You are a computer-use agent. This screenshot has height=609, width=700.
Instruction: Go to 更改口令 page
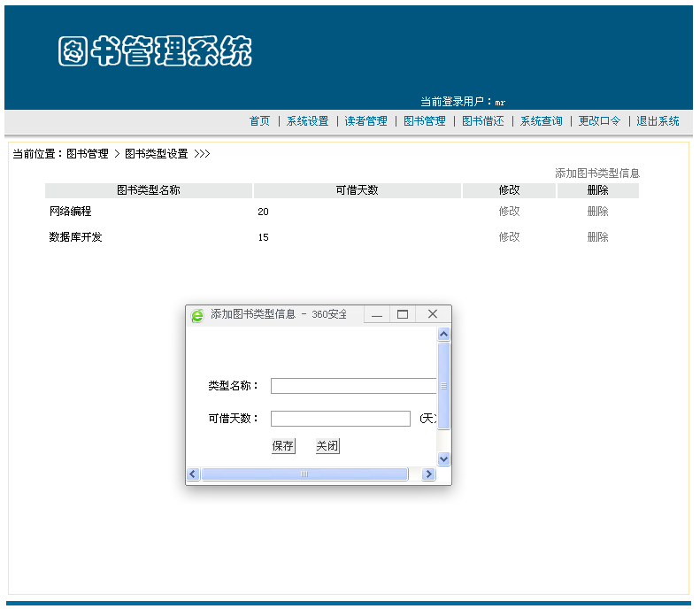[x=599, y=121]
